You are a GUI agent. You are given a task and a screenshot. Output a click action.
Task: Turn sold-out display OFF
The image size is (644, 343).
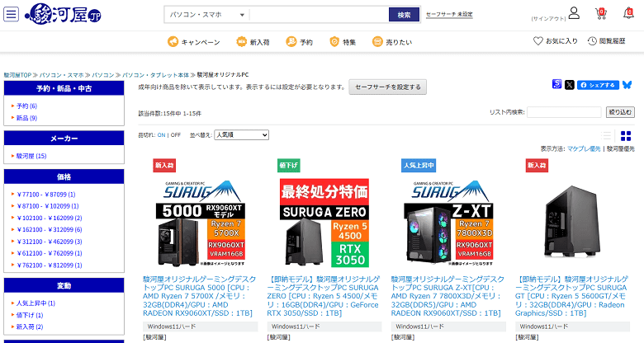[176, 135]
